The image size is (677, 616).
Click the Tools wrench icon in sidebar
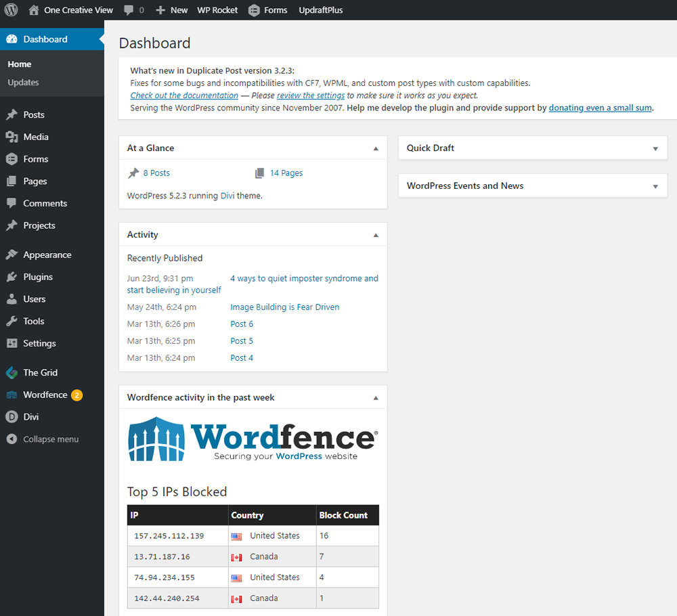(12, 321)
